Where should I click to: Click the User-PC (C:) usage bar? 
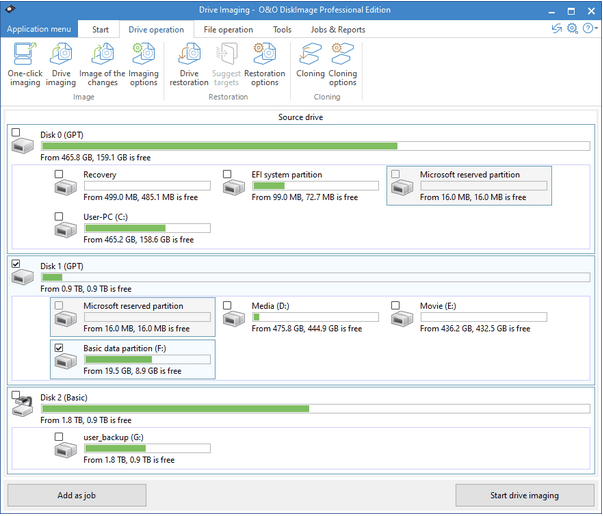click(147, 228)
